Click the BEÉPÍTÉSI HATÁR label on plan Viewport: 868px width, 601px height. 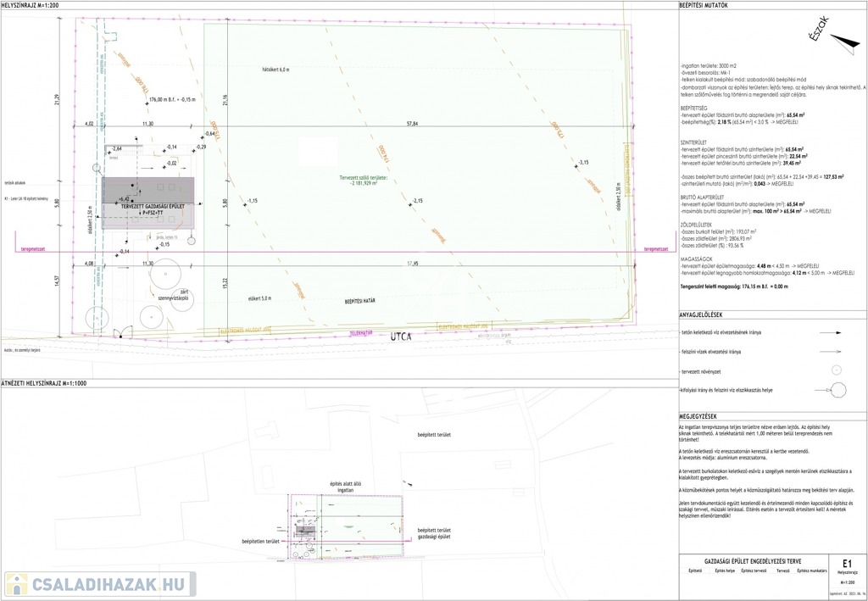360,301
